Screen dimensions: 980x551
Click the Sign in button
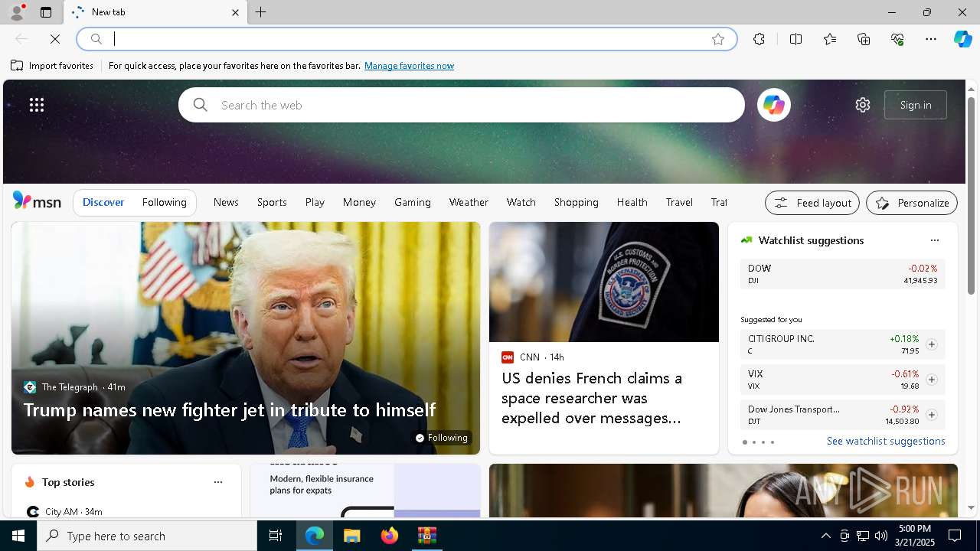[916, 105]
